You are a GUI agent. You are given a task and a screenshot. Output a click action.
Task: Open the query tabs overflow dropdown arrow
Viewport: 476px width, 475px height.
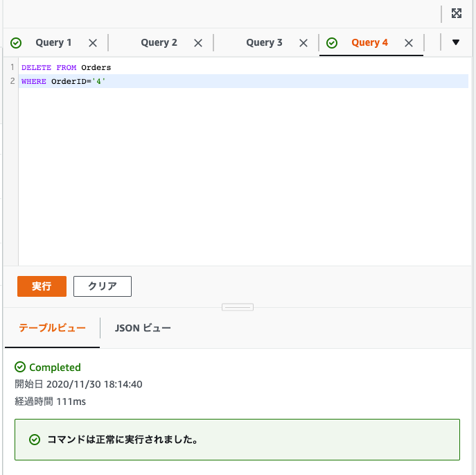tap(456, 42)
